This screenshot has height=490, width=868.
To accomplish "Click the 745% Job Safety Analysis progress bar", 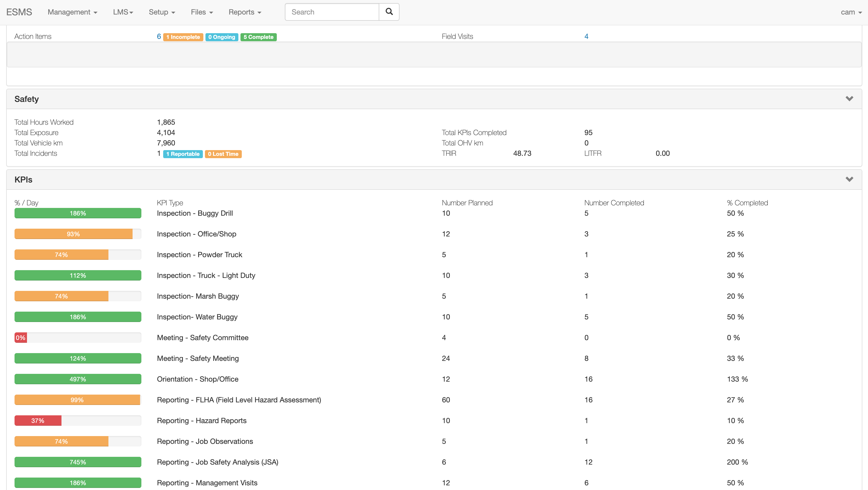I will point(78,462).
